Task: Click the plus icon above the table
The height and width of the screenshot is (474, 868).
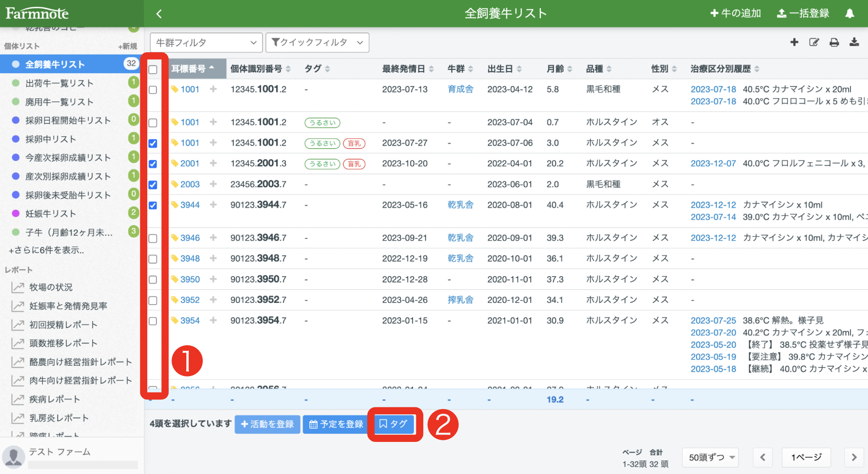Action: [x=794, y=42]
